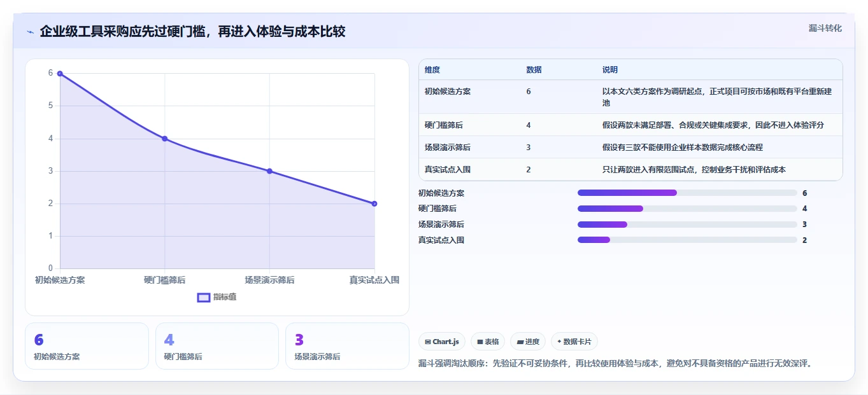868x395 pixels.
Task: Click the 数据 column header
Action: 534,70
